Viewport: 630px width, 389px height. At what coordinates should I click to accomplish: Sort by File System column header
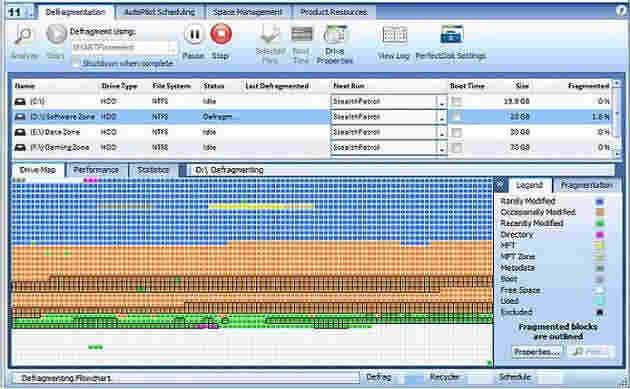(172, 86)
